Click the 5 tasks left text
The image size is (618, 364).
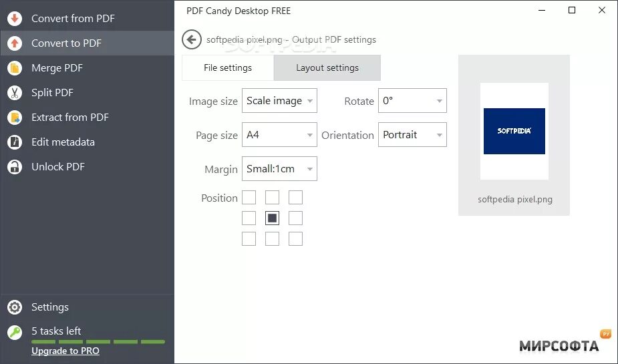point(56,331)
